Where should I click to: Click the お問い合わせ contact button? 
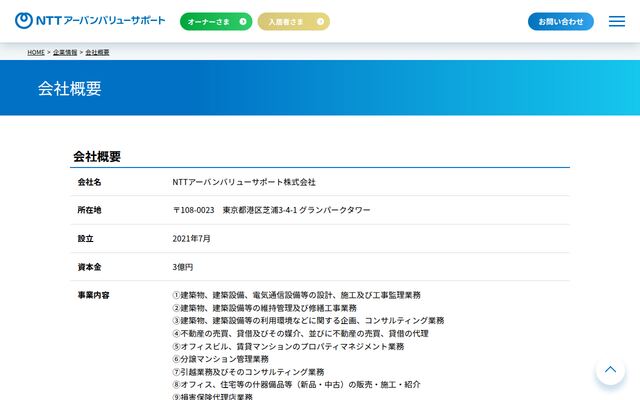point(560,22)
